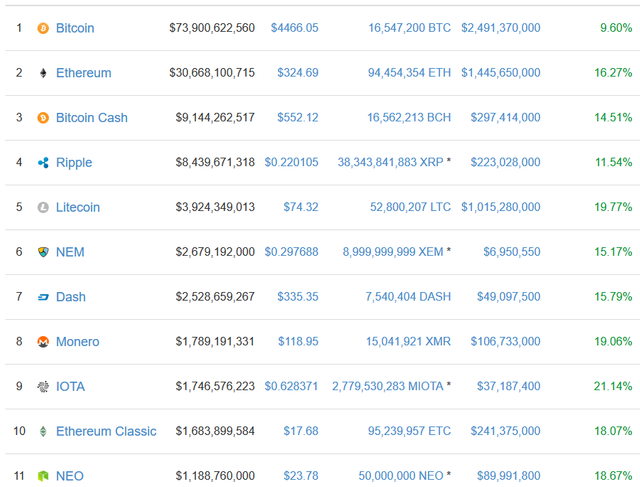The width and height of the screenshot is (640, 487).
Task: Click supply 2,779,530,283 MIOTA
Action: [388, 386]
